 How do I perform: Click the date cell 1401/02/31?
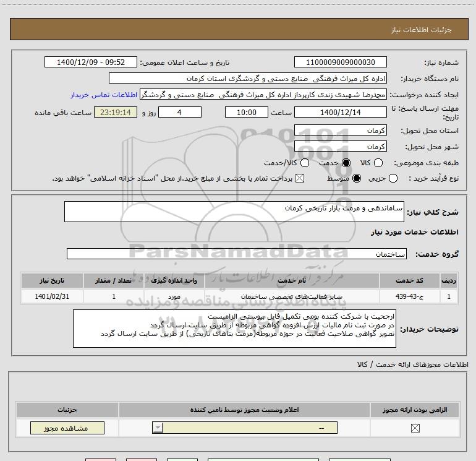coord(52,296)
